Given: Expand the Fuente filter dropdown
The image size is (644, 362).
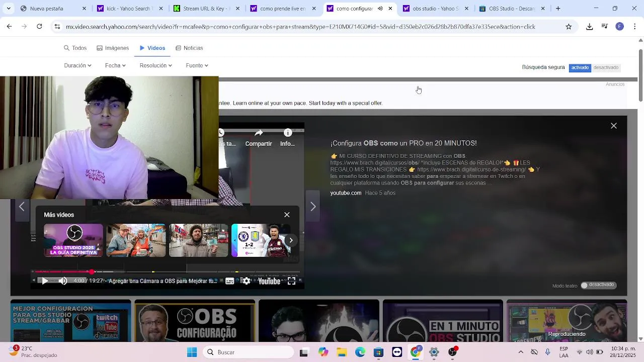Looking at the screenshot, I should [197, 65].
